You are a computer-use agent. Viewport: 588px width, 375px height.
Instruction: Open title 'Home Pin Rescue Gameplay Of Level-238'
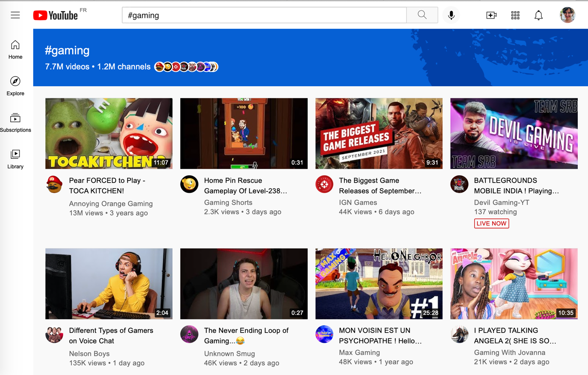[x=245, y=186]
